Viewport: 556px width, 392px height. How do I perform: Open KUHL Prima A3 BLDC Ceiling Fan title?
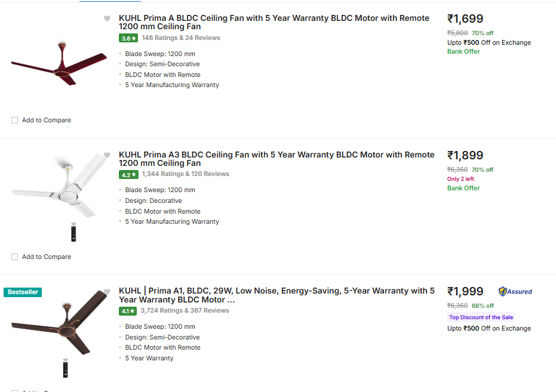tap(277, 159)
